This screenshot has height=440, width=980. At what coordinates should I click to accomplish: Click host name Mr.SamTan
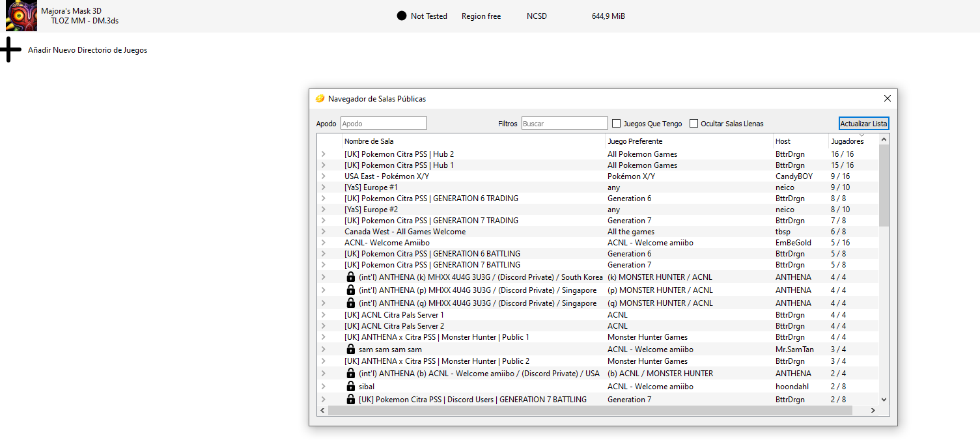click(x=794, y=350)
